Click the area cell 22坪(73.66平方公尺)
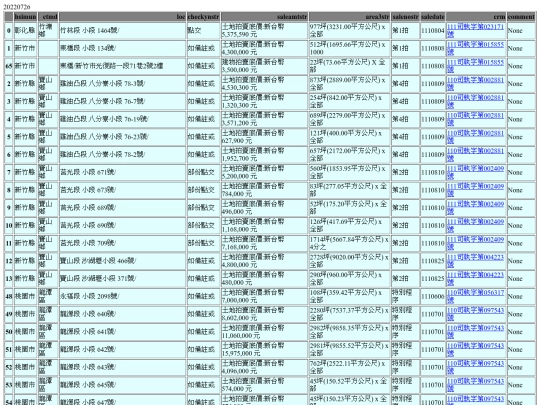This screenshot has height=405, width=540. (x=350, y=66)
